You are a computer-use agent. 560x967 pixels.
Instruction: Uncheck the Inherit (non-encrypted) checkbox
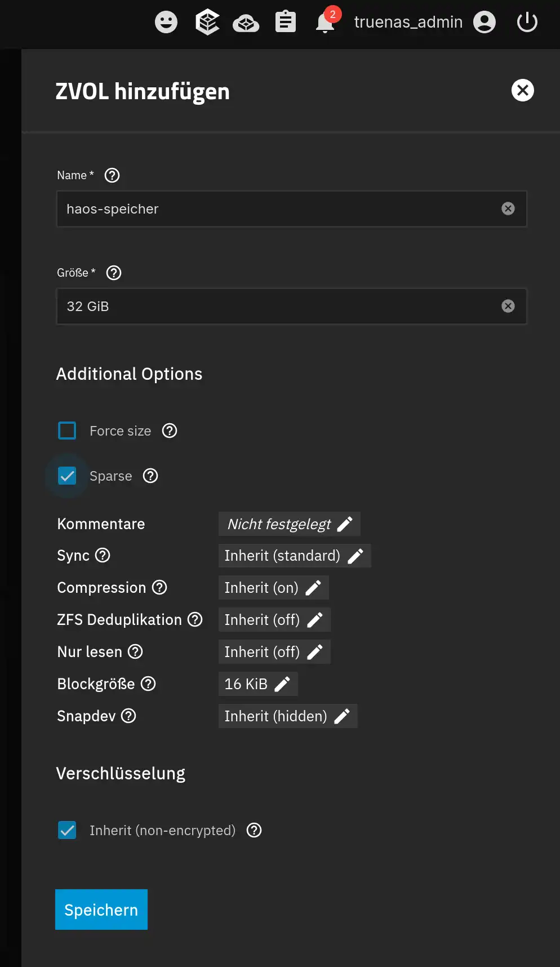[x=67, y=830]
